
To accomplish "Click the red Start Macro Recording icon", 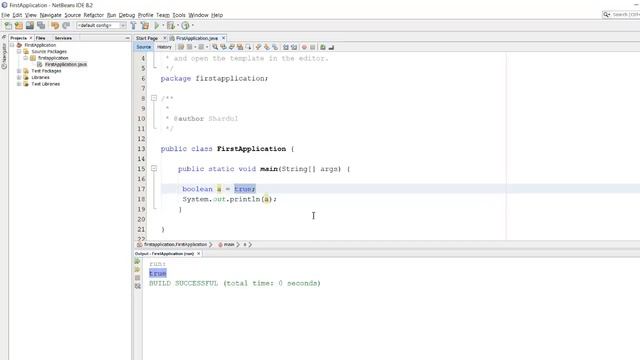I will 304,47.
